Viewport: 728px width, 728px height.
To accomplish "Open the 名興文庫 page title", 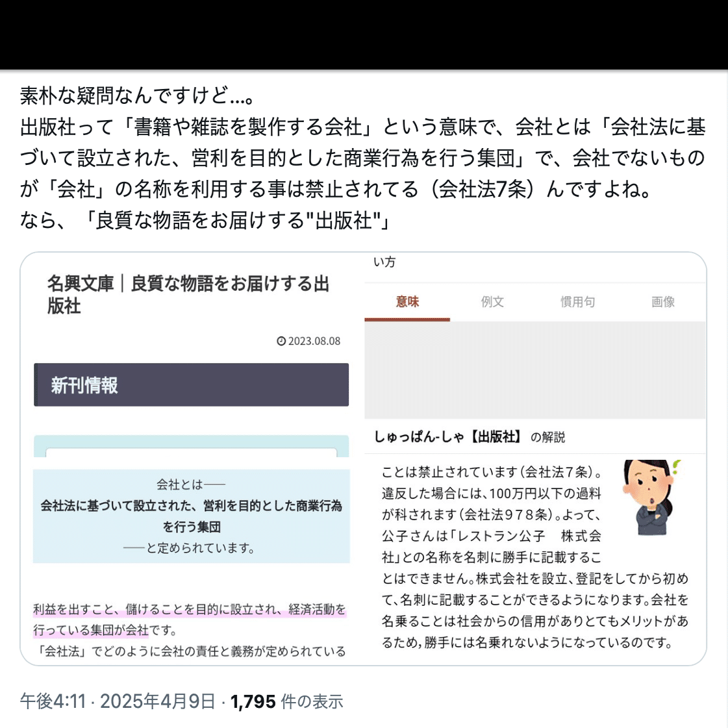I will pos(188,295).
